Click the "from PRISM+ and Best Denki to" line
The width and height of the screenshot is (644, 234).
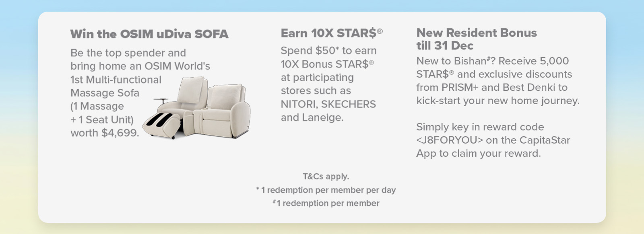click(x=492, y=88)
